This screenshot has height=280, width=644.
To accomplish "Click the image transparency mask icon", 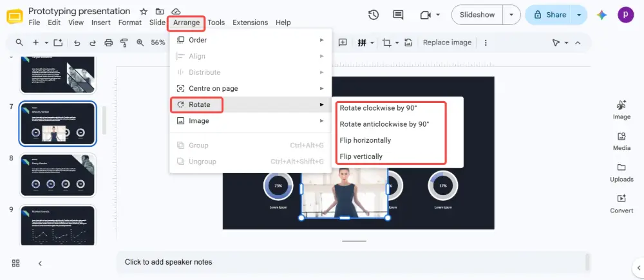I will coord(362,42).
